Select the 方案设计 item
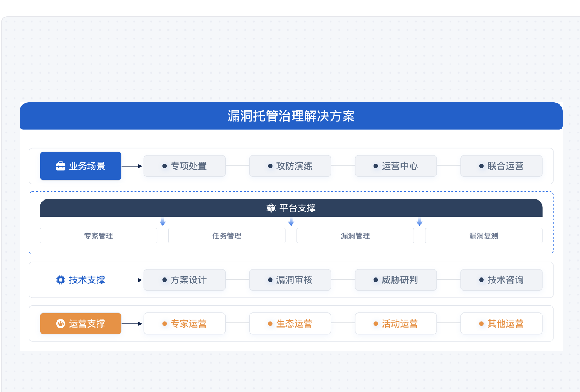Viewport: 580px width, 392px height. coord(184,280)
